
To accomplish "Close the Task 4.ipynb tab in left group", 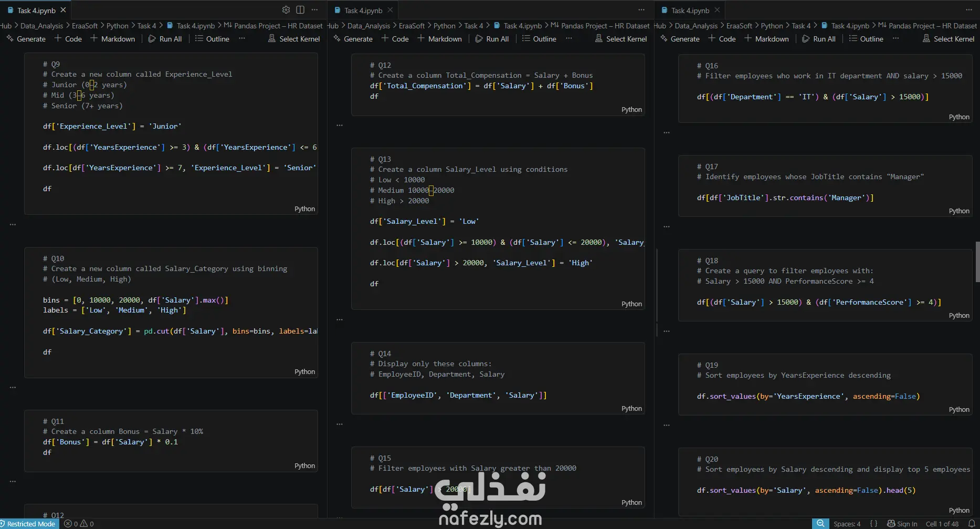I will [x=63, y=10].
